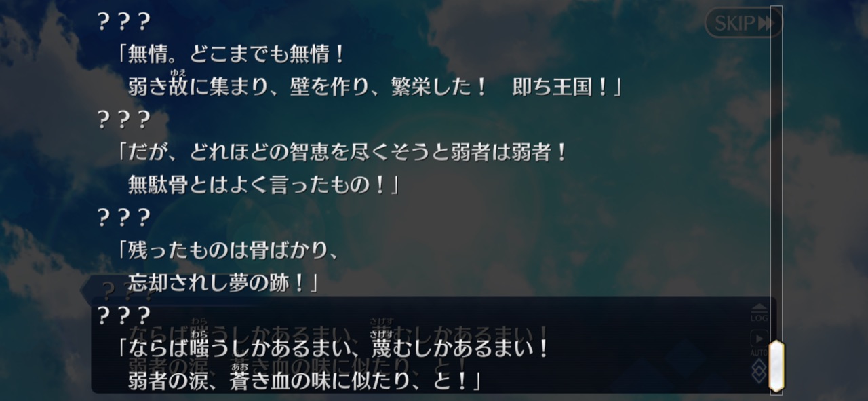Screen dimensions: 868x401
Task: Click the first ??? speaker label at top
Action: click(x=123, y=22)
